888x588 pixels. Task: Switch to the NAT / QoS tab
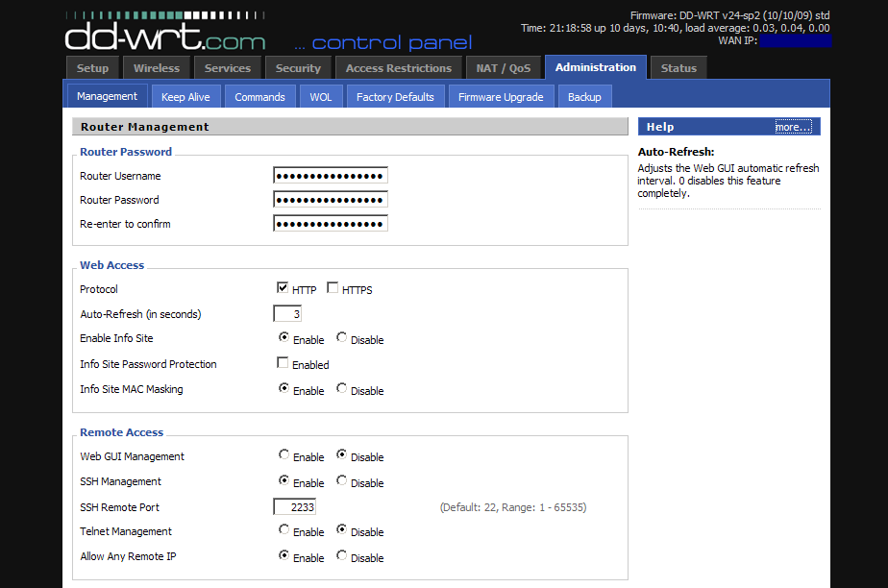(503, 68)
